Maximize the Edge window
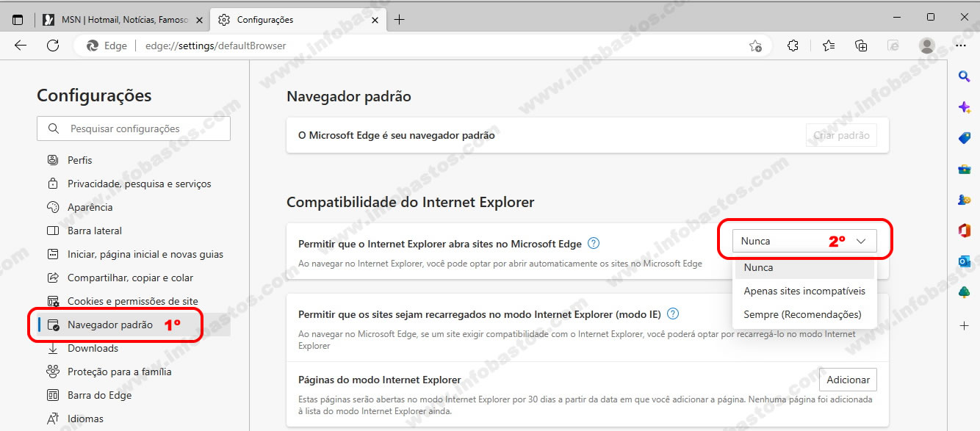This screenshot has width=980, height=431. coord(930,17)
